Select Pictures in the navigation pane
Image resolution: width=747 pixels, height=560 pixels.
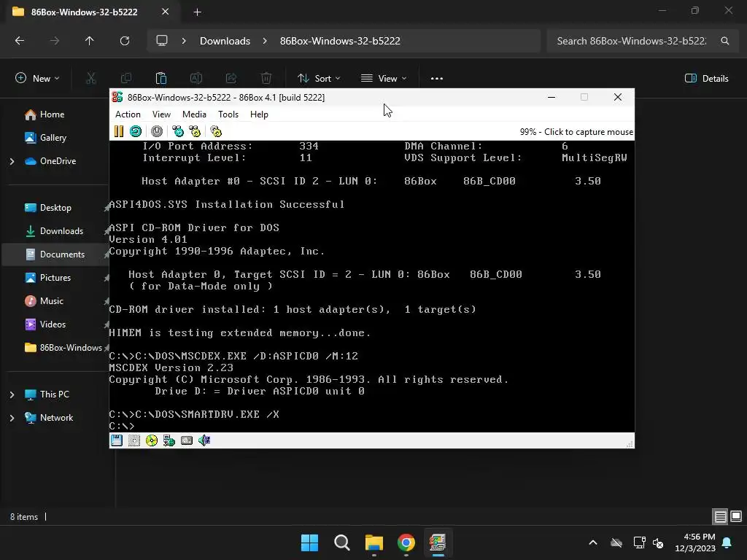coord(55,278)
